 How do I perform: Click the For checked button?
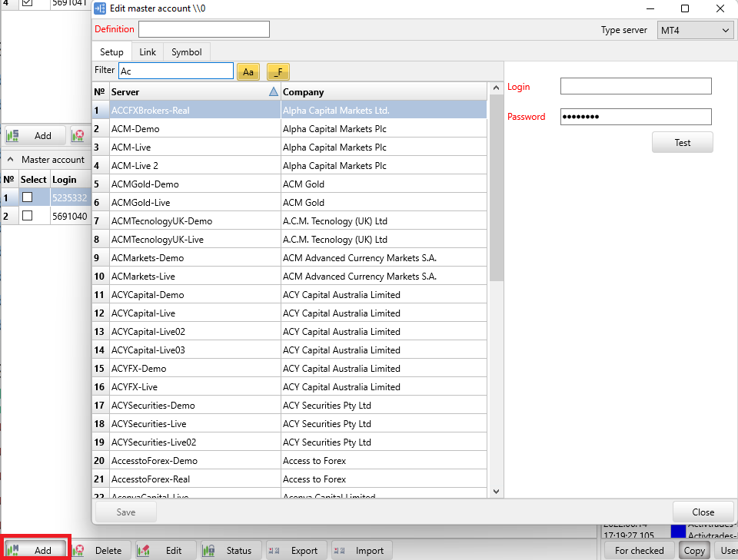pos(639,551)
